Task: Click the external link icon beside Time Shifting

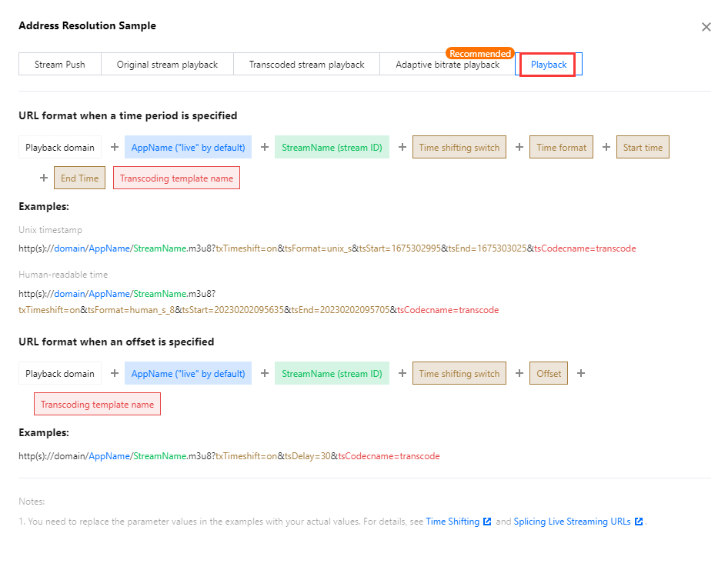Action: click(487, 522)
